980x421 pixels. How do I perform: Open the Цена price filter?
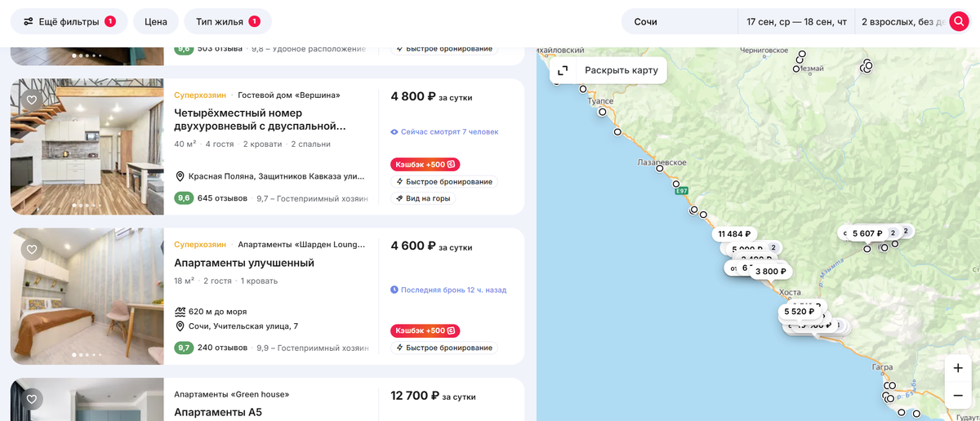155,21
